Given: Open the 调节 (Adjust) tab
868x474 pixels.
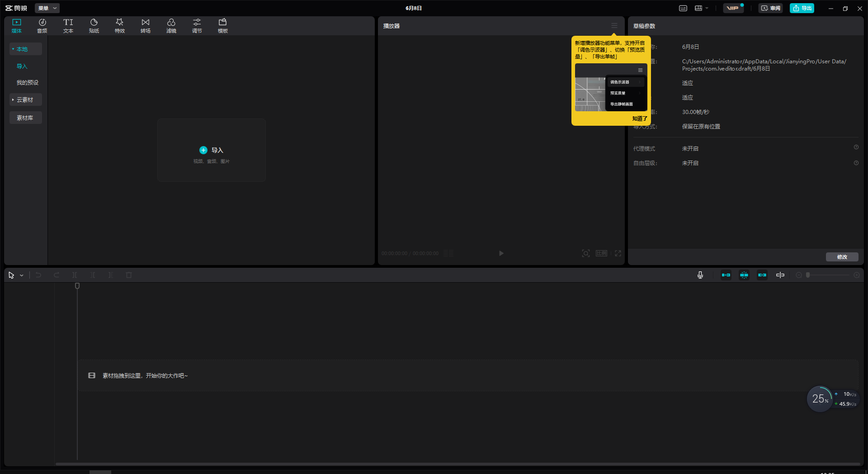Looking at the screenshot, I should (197, 26).
